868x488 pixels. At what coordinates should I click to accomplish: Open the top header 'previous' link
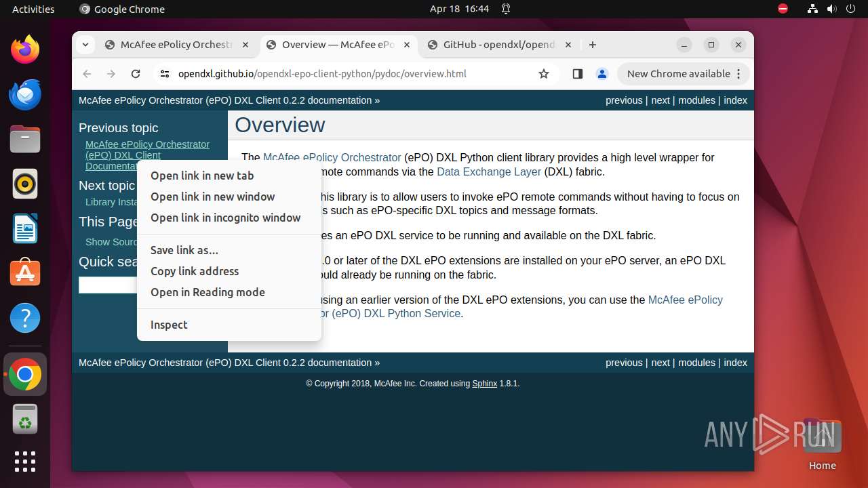[x=624, y=100]
